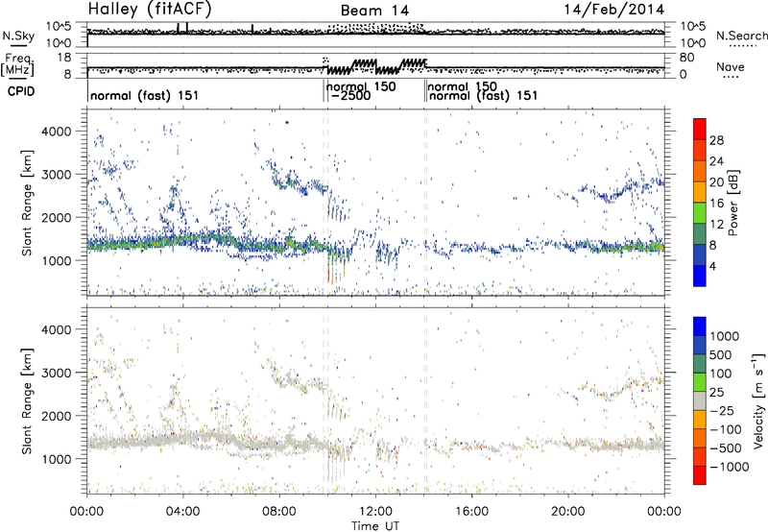Click the '80' Nave axis tick

pyautogui.click(x=686, y=58)
